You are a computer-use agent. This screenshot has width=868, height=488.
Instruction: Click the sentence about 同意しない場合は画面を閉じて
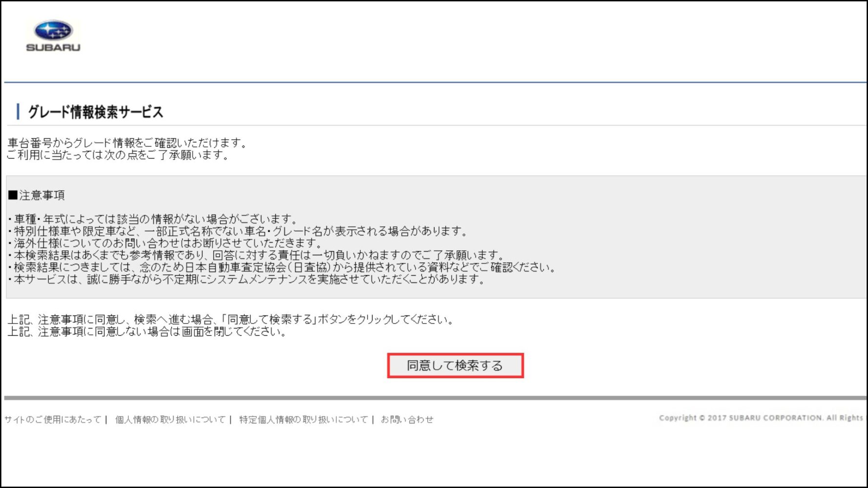pos(147,332)
